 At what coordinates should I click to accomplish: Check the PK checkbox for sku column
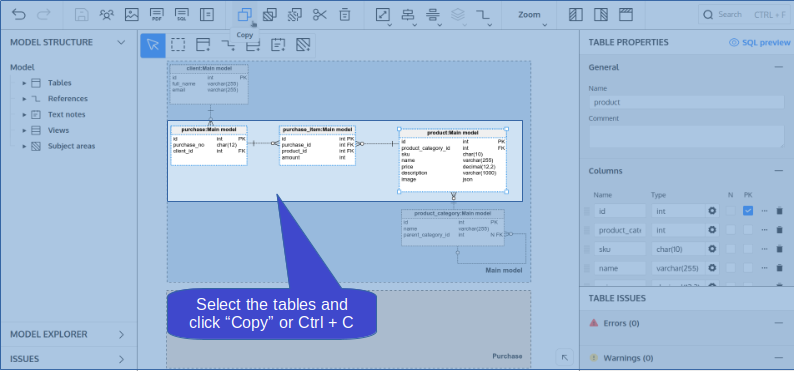[748, 249]
